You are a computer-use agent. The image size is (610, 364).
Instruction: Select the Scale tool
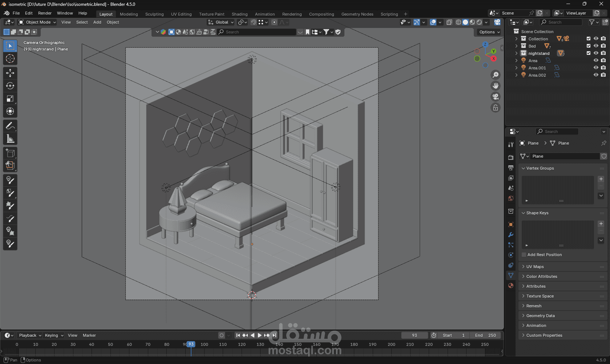pos(10,99)
